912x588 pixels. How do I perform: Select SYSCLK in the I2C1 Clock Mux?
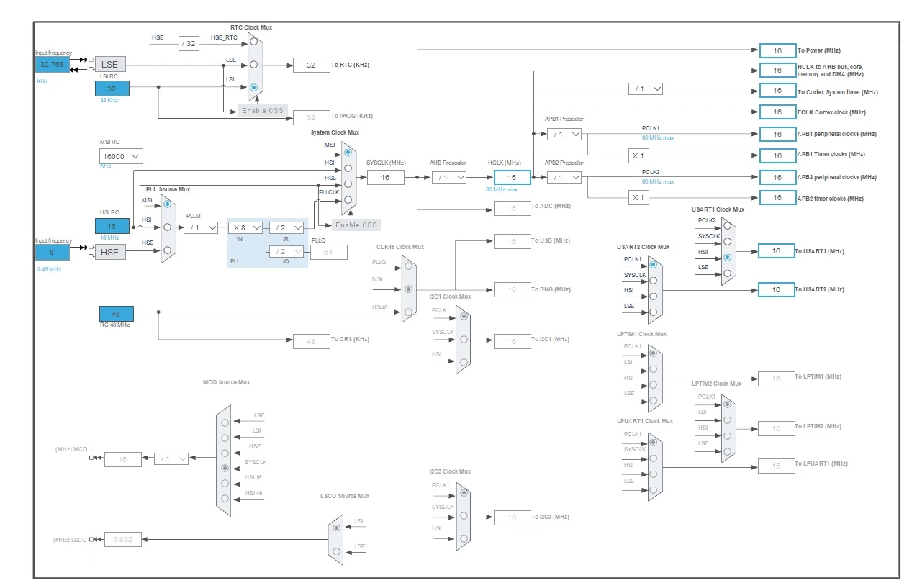point(464,338)
